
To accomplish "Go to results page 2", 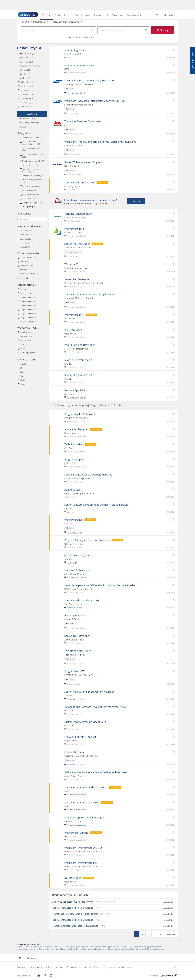I will pos(142,934).
